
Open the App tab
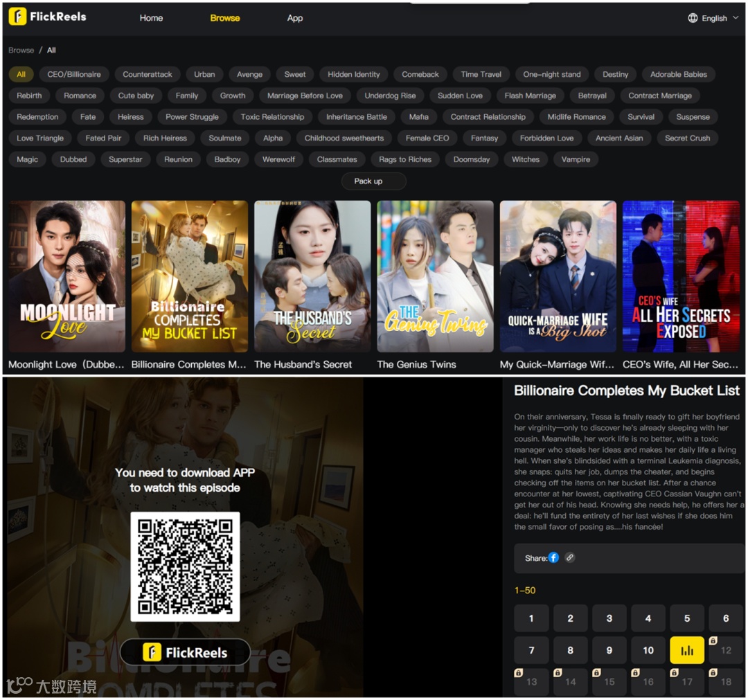pyautogui.click(x=295, y=18)
